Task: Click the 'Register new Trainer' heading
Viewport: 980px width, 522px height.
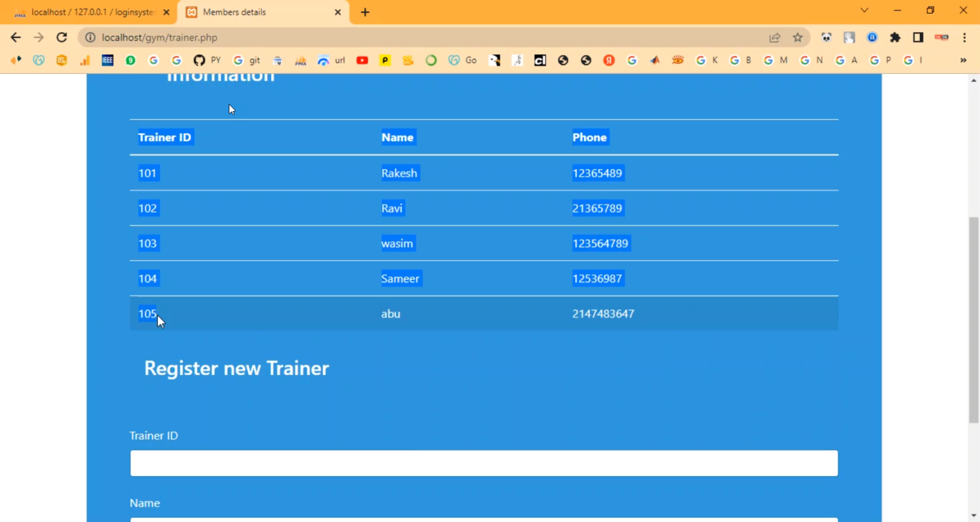Action: click(237, 368)
